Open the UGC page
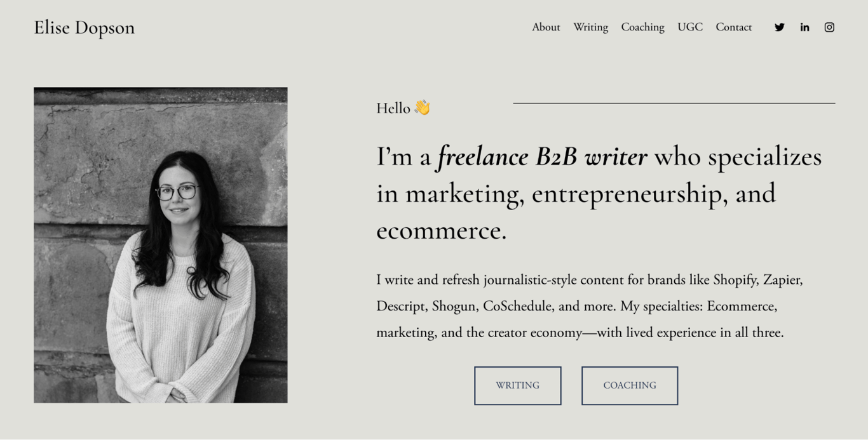This screenshot has height=440, width=868. [x=689, y=27]
